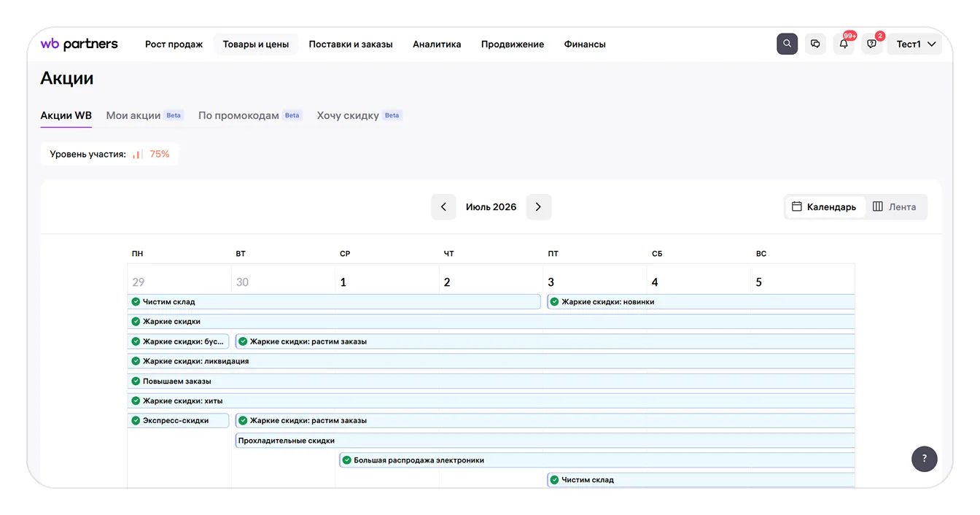The width and height of the screenshot is (980, 515).
Task: Select the По промокодам tab
Action: click(x=250, y=115)
